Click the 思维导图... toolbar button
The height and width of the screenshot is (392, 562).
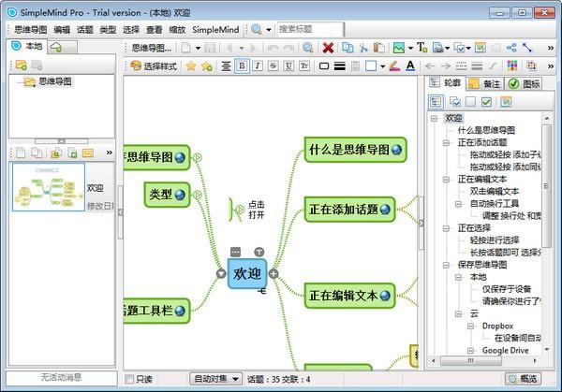[x=152, y=48]
